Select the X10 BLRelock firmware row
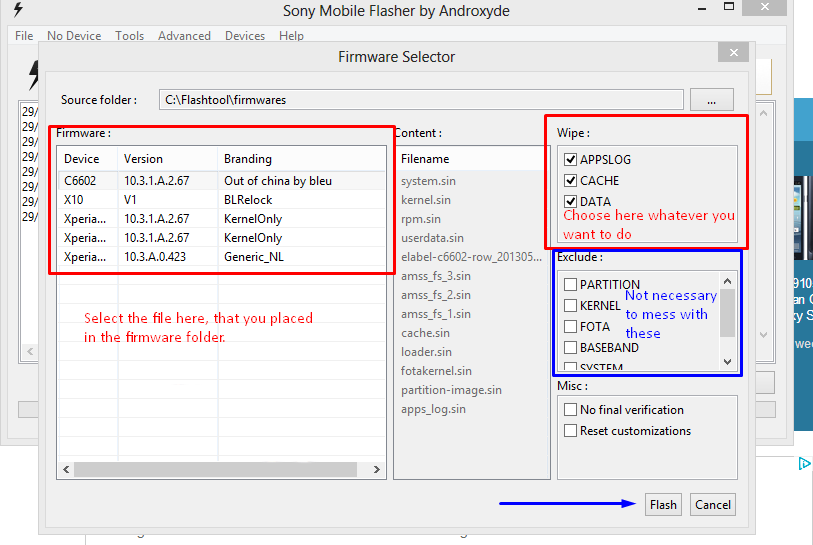Viewport: 813px width, 545px height. [222, 200]
